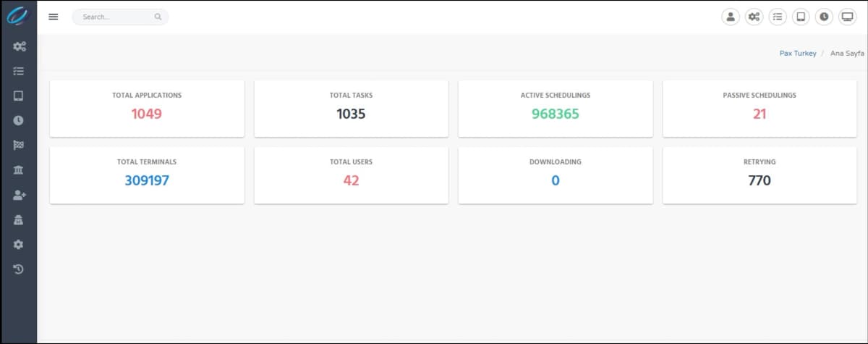The image size is (868, 344).
Task: Select the sidebar bank building icon
Action: pos(19,170)
